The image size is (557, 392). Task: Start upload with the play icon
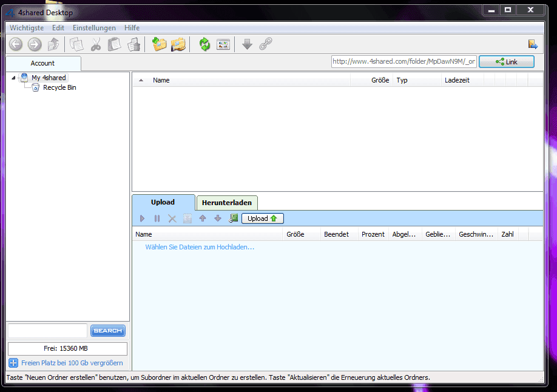[142, 218]
